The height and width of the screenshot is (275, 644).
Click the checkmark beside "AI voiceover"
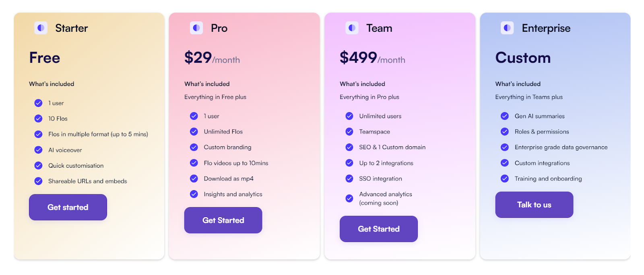38,150
